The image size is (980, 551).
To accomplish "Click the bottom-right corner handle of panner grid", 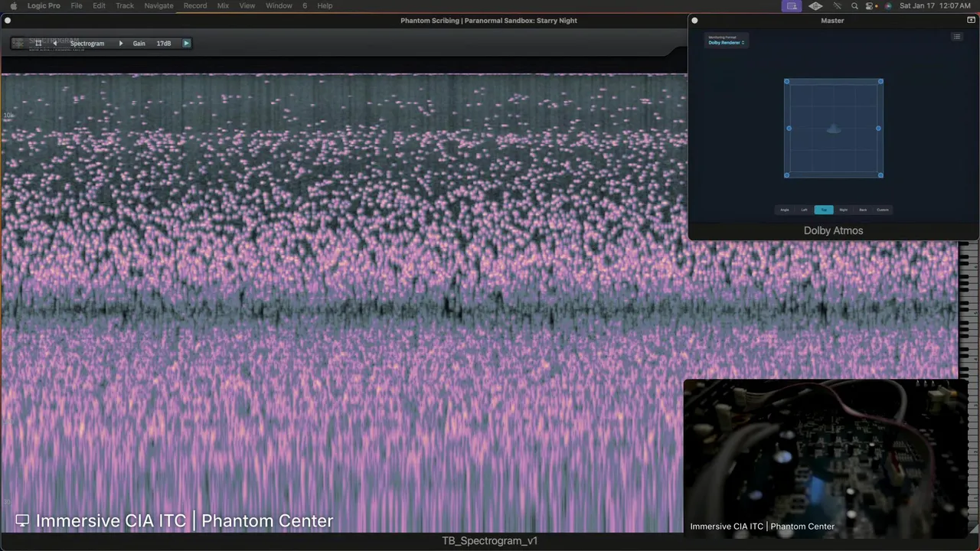I will 880,175.
